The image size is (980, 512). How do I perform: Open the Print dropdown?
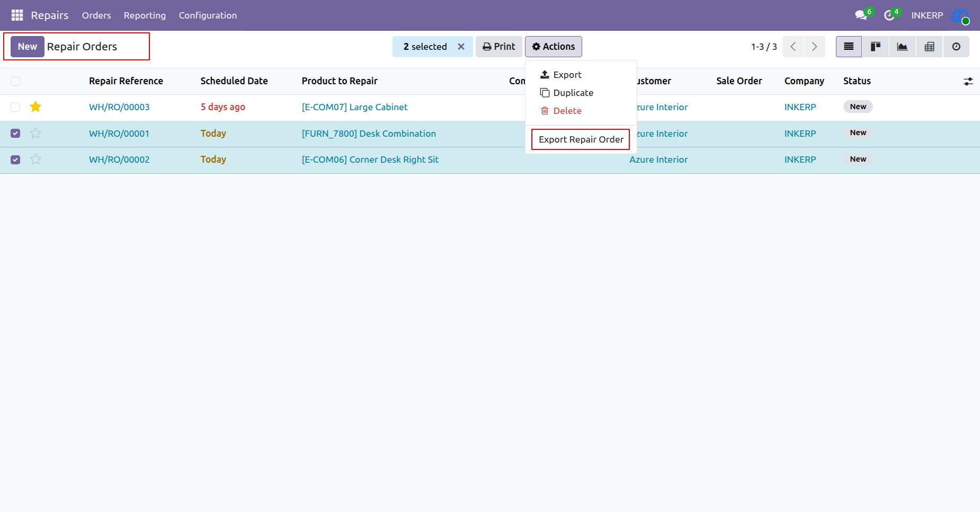(499, 47)
